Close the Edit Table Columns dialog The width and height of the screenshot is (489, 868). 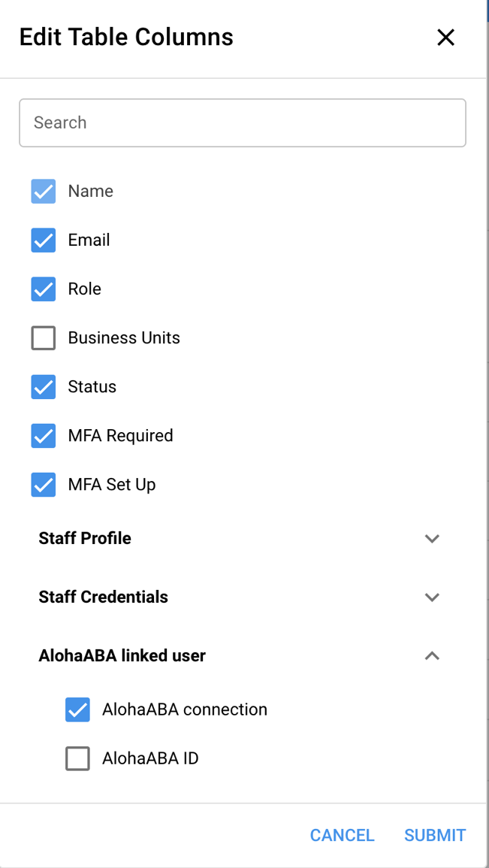[445, 37]
